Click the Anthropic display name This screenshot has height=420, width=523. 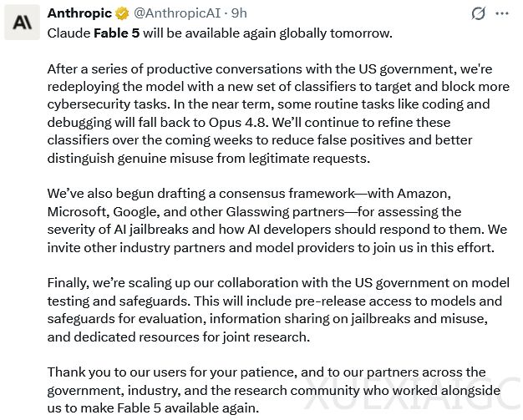pos(79,13)
